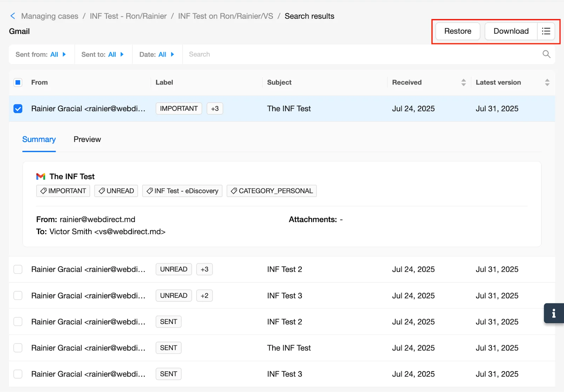This screenshot has width=564, height=392.
Task: Click the back arrow before Managing cases
Action: [x=13, y=16]
